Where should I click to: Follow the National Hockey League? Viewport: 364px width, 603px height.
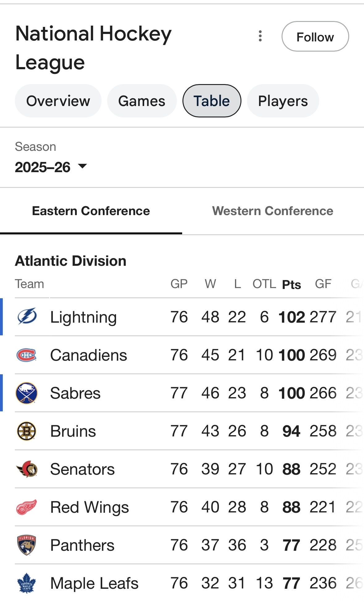[x=315, y=36]
